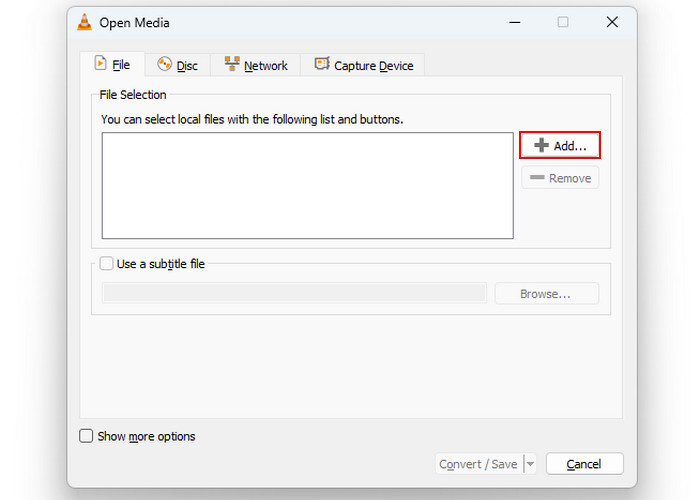The width and height of the screenshot is (700, 500).
Task: Select the Network tab
Action: point(256,66)
